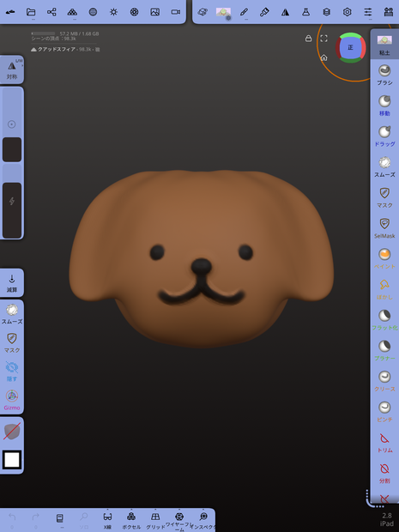Viewport: 399px width, 532px height.
Task: Click the history book icon in the bottom bar
Action: pyautogui.click(x=60, y=519)
